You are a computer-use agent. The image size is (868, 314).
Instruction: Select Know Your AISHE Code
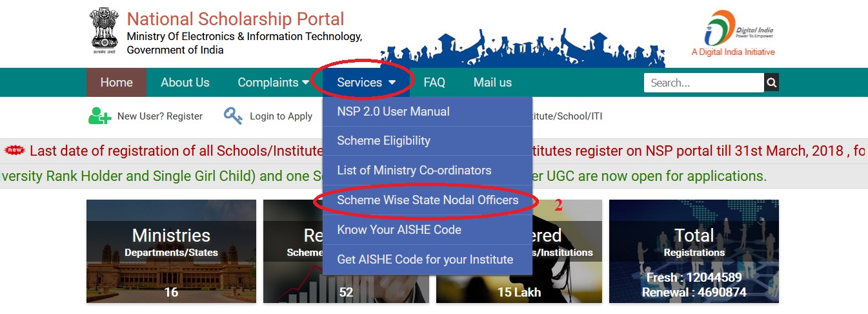427,230
